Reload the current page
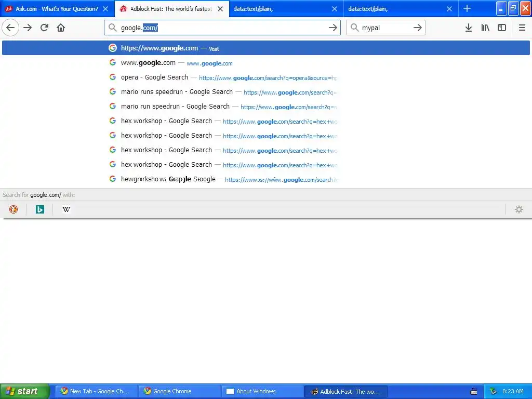This screenshot has width=532, height=399. (44, 28)
